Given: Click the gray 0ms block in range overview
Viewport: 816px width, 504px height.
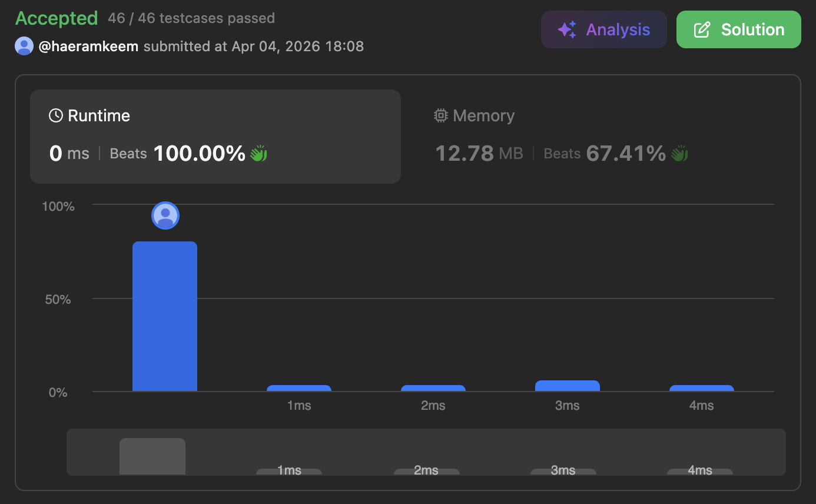Looking at the screenshot, I should (x=152, y=456).
